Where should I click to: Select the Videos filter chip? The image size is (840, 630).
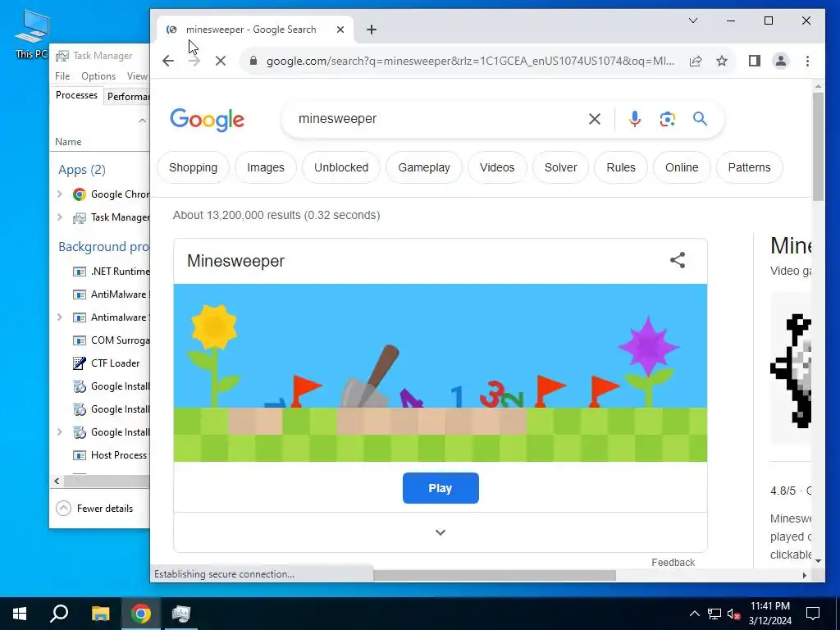(497, 167)
